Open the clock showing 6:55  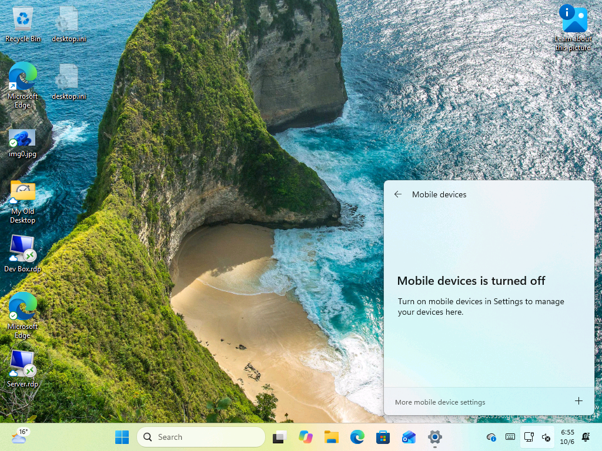(567, 437)
